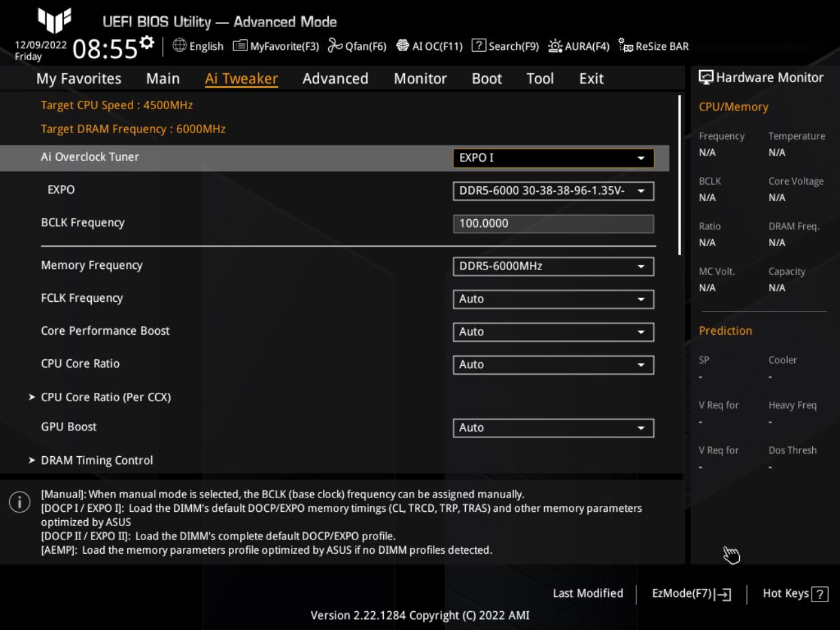Click Memory Frequency label
The height and width of the screenshot is (630, 840).
92,266
